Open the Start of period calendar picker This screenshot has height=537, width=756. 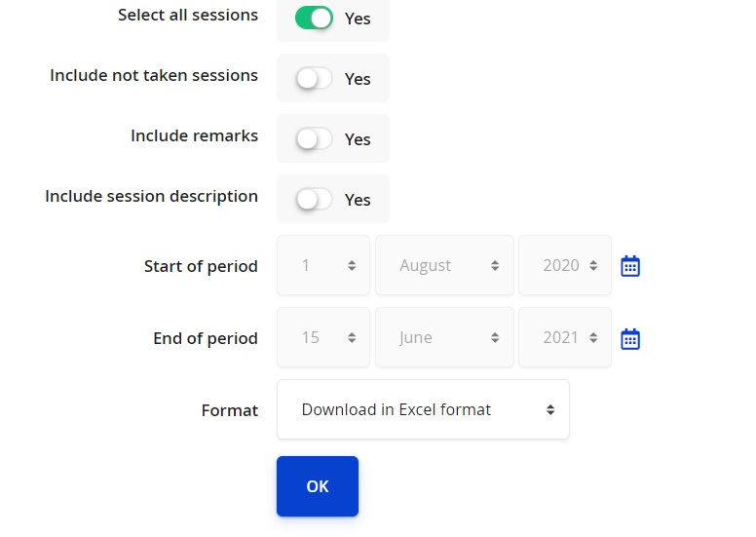click(x=630, y=266)
